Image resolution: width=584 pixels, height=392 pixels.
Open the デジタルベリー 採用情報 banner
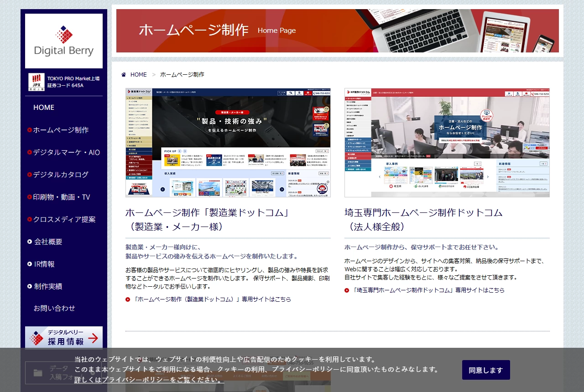pyautogui.click(x=64, y=338)
